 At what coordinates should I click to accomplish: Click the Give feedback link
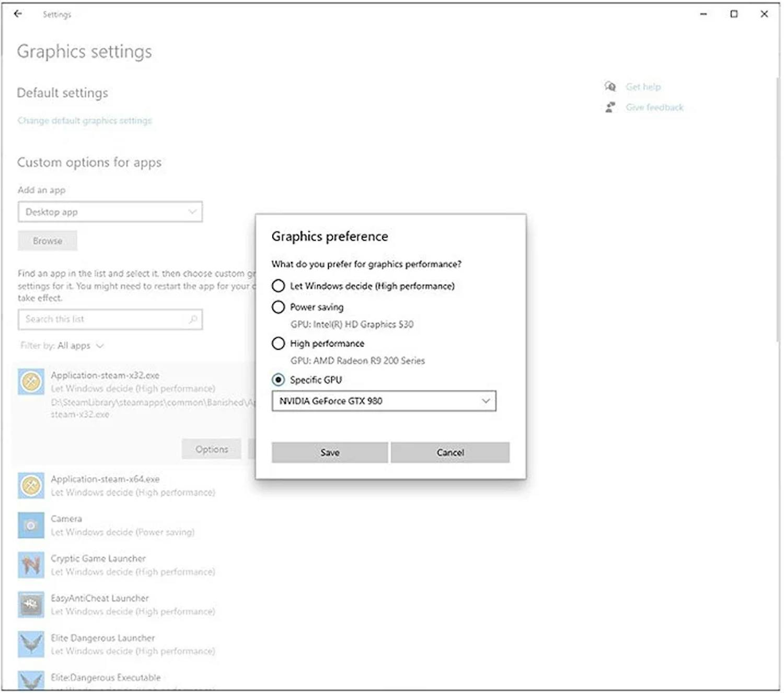654,107
